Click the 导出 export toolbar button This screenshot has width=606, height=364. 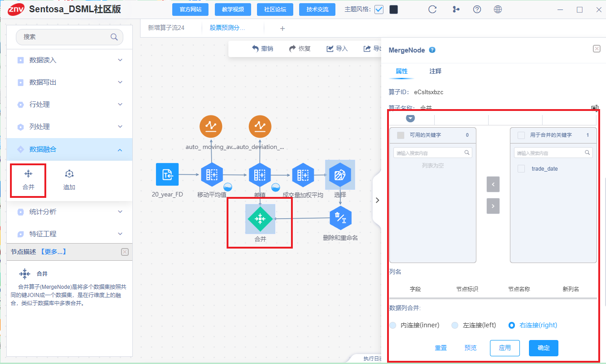point(373,48)
